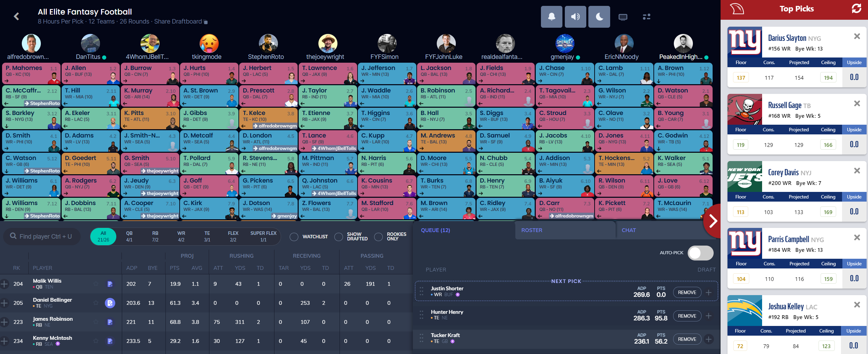Collapse Top Picks panel with red arrow
868x354 pixels.
click(712, 221)
